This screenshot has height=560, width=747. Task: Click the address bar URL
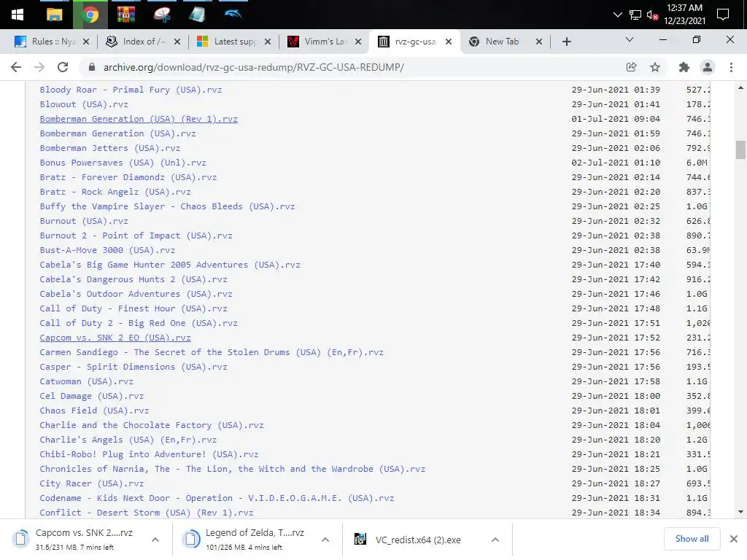253,67
